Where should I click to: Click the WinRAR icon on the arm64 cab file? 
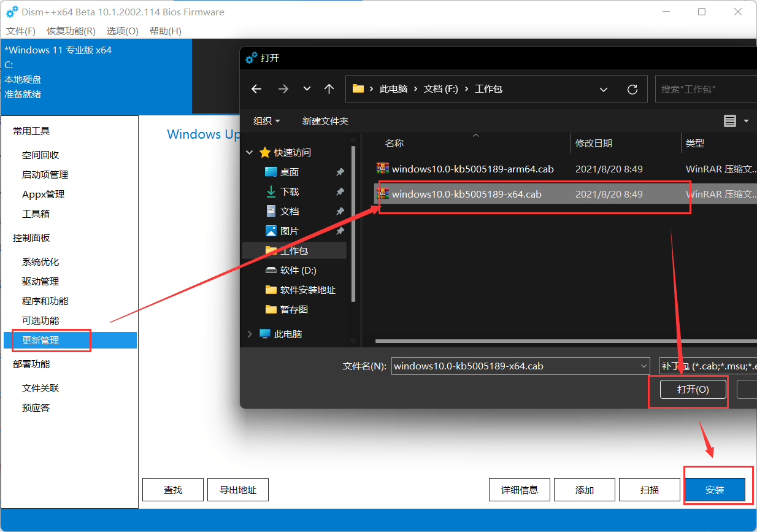click(382, 168)
